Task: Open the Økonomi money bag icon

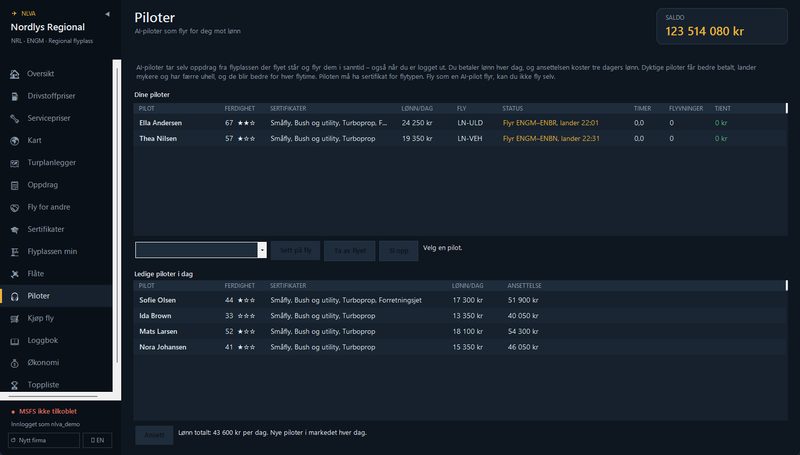Action: click(15, 363)
